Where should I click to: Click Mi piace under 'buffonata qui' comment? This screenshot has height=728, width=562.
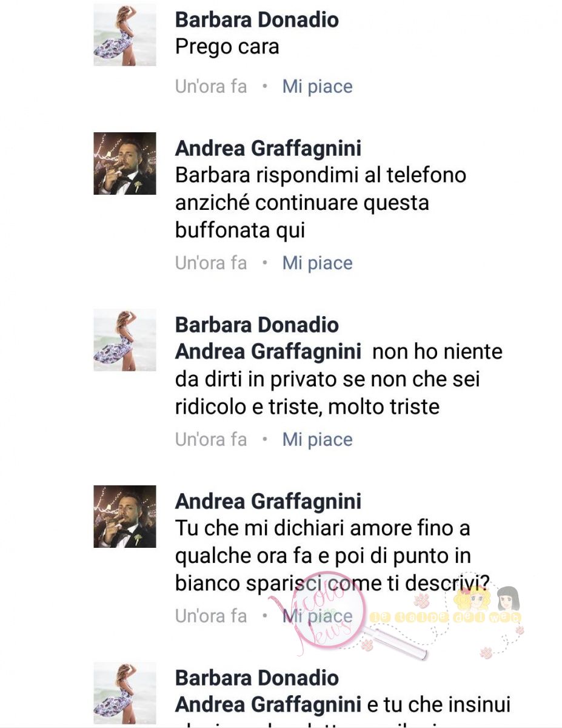317,263
